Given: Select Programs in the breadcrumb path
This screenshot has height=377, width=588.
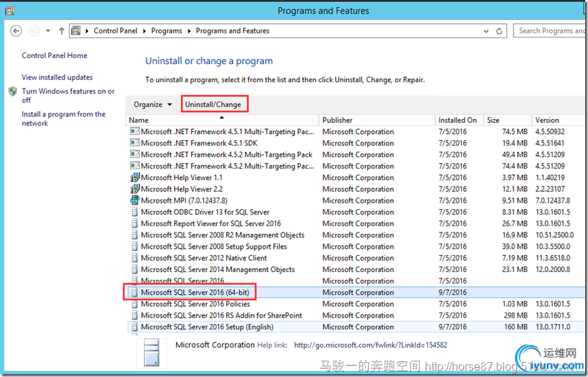Looking at the screenshot, I should (x=167, y=30).
